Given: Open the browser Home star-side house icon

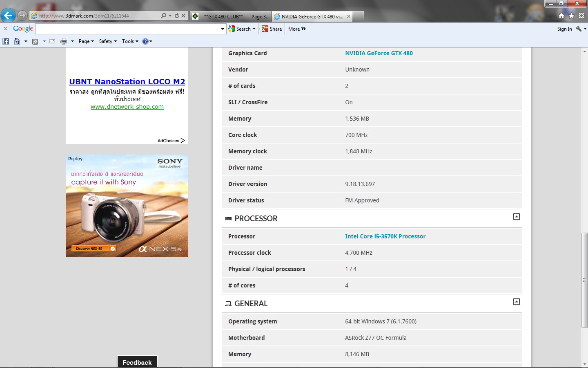Looking at the screenshot, I should (561, 16).
